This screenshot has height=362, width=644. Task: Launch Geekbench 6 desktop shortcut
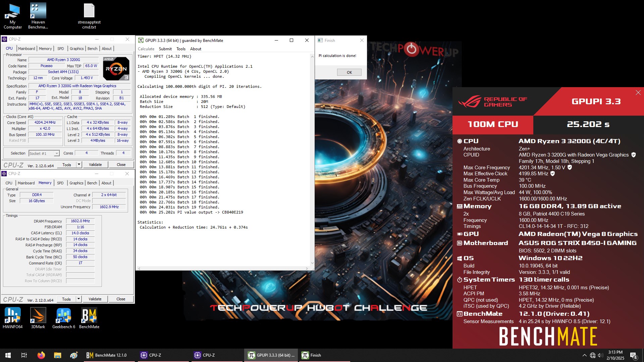pyautogui.click(x=64, y=318)
